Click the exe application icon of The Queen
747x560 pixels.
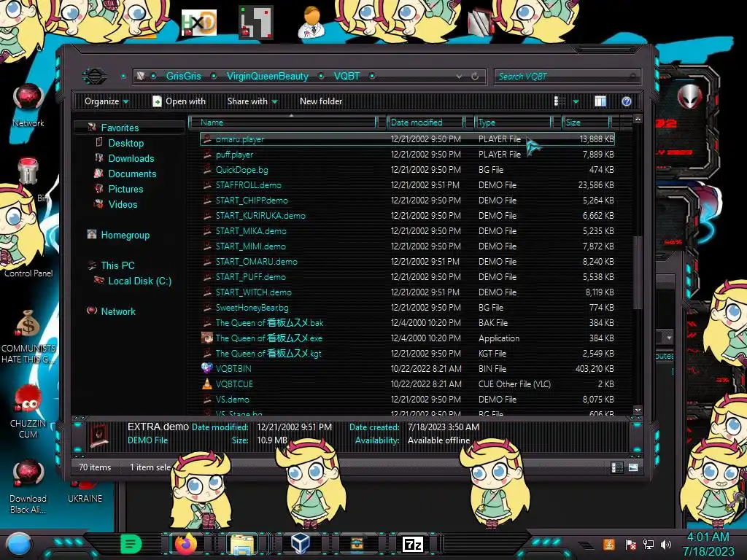pos(206,338)
